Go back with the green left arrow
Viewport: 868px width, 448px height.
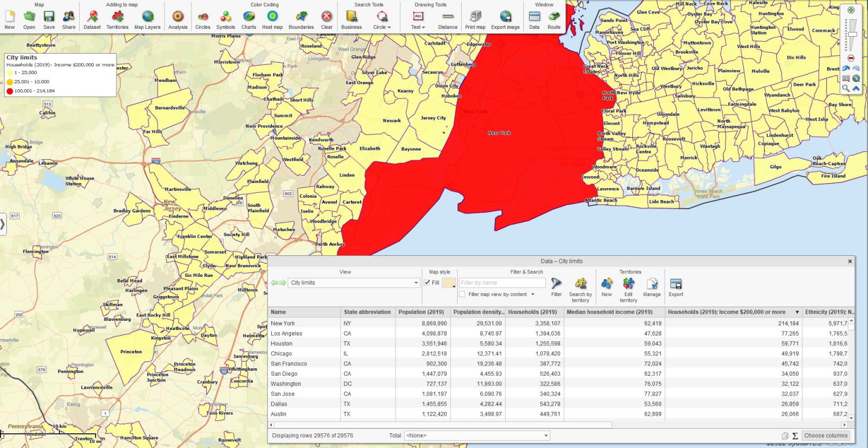274,283
